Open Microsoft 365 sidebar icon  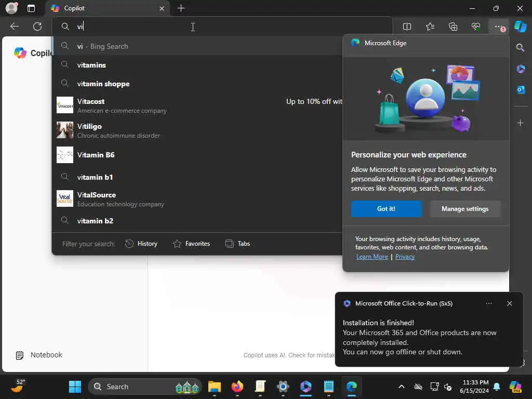[x=520, y=69]
